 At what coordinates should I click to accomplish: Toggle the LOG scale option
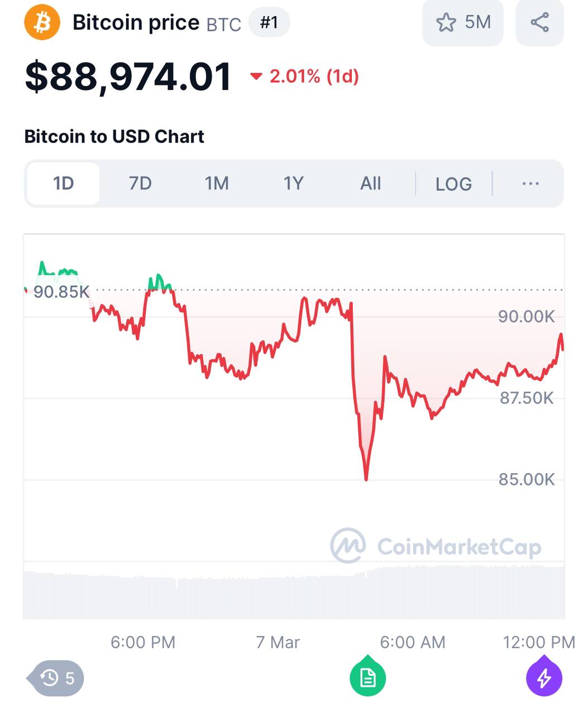point(453,184)
